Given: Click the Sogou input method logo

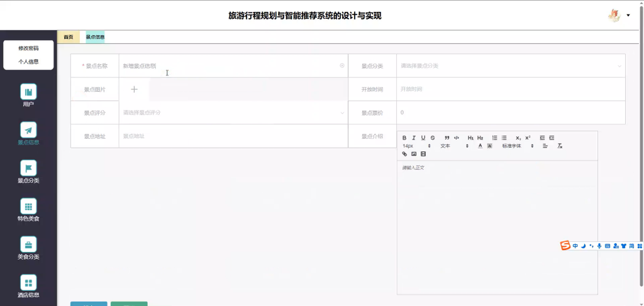Looking at the screenshot, I should (x=565, y=246).
